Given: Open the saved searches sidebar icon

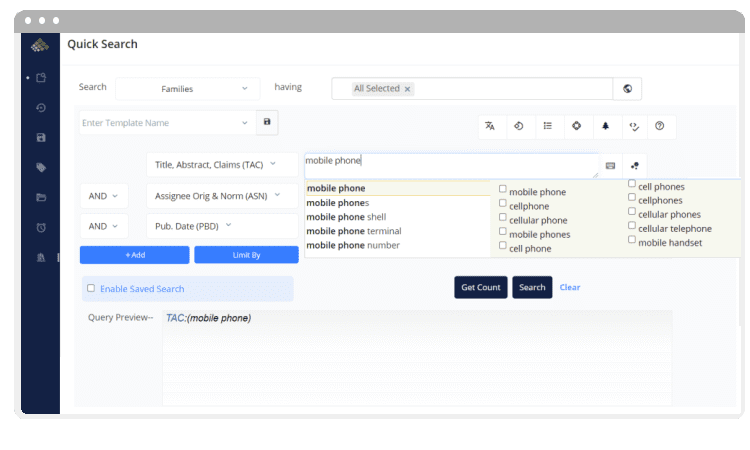Looking at the screenshot, I should 41,138.
